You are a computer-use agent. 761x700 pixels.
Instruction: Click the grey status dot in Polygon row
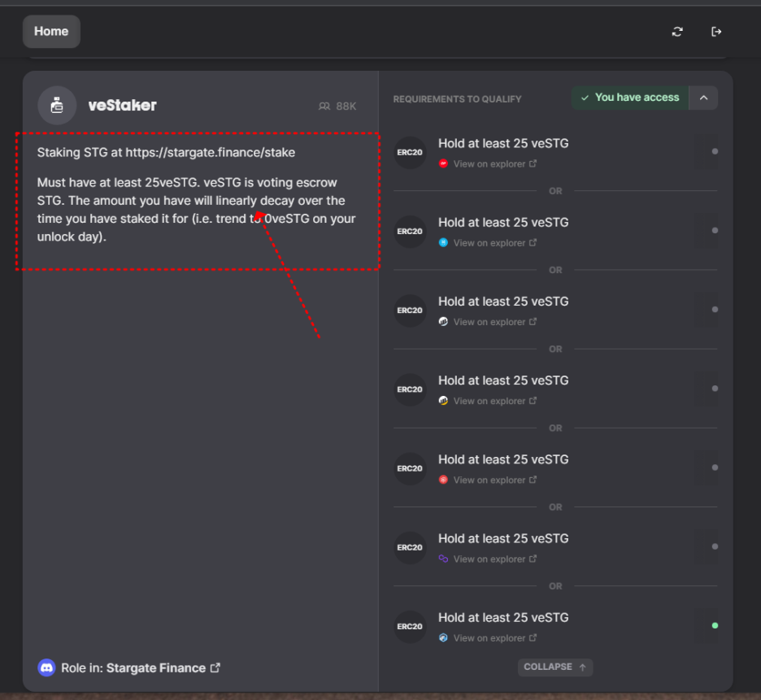715,546
